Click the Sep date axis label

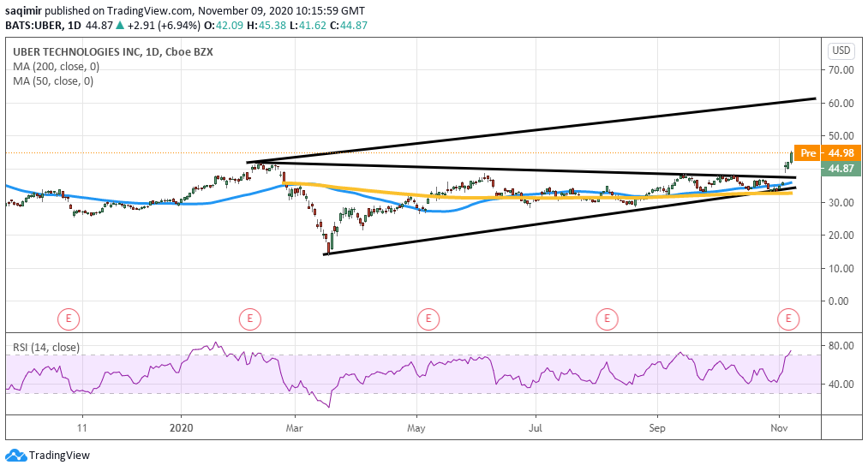click(657, 428)
